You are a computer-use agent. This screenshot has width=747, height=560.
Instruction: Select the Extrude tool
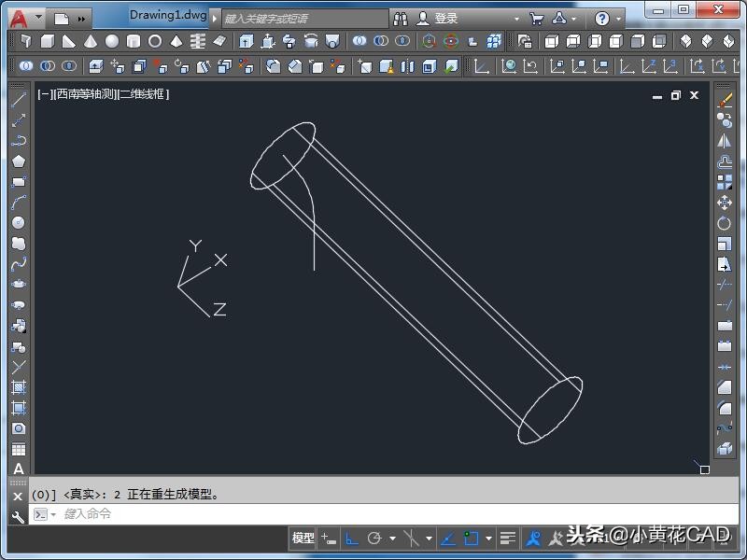tap(246, 41)
